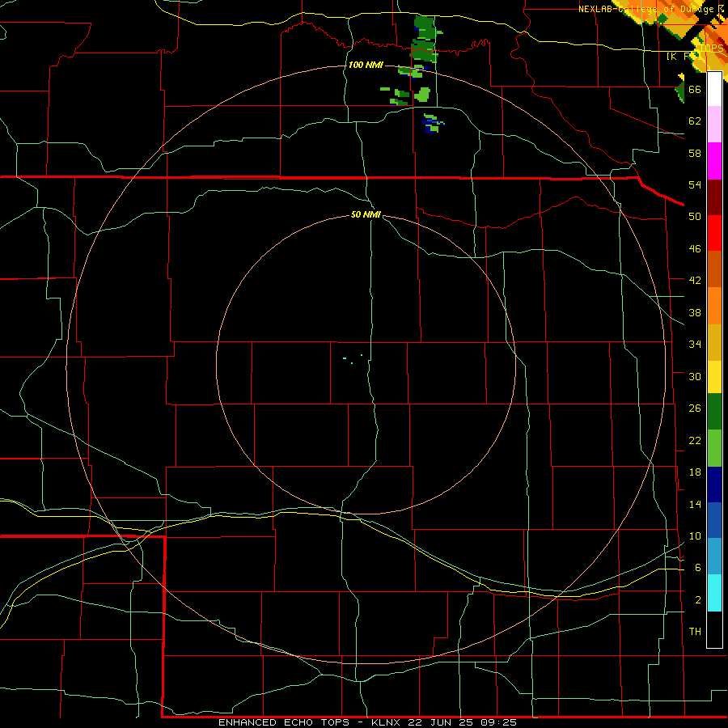The height and width of the screenshot is (728, 728).
Task: Click the '46' legend value
Action: (695, 248)
